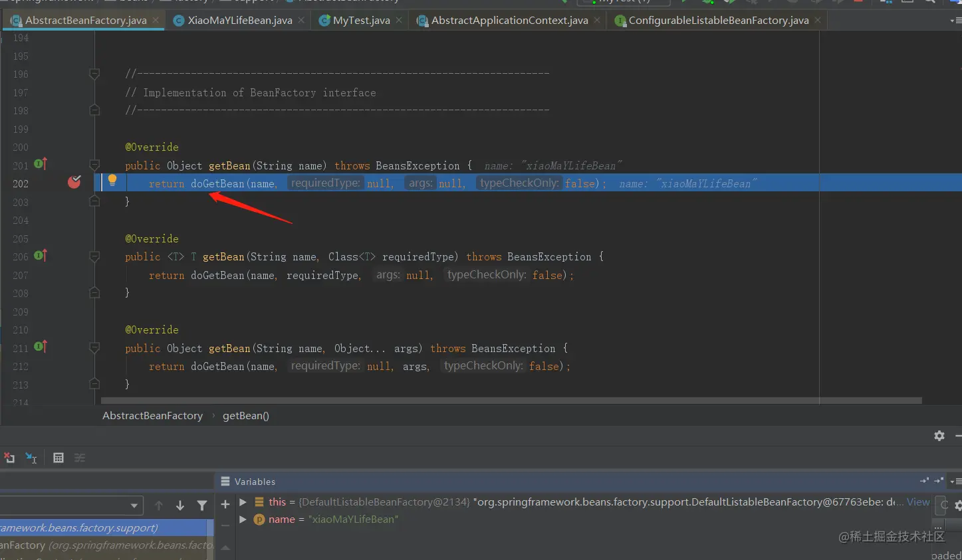962x560 pixels.
Task: Click the @Override annotation on line 200
Action: 152,147
